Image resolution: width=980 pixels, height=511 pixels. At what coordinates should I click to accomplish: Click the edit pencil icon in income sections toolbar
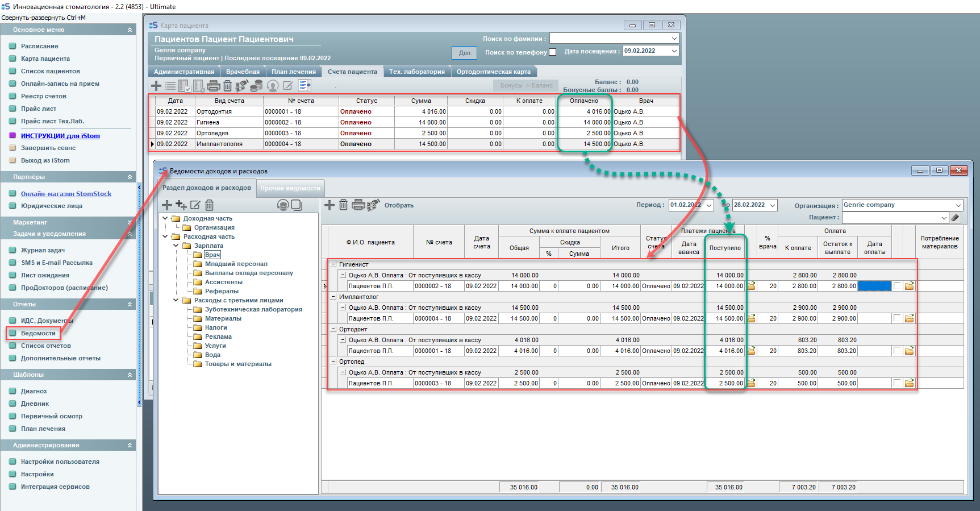click(x=195, y=205)
